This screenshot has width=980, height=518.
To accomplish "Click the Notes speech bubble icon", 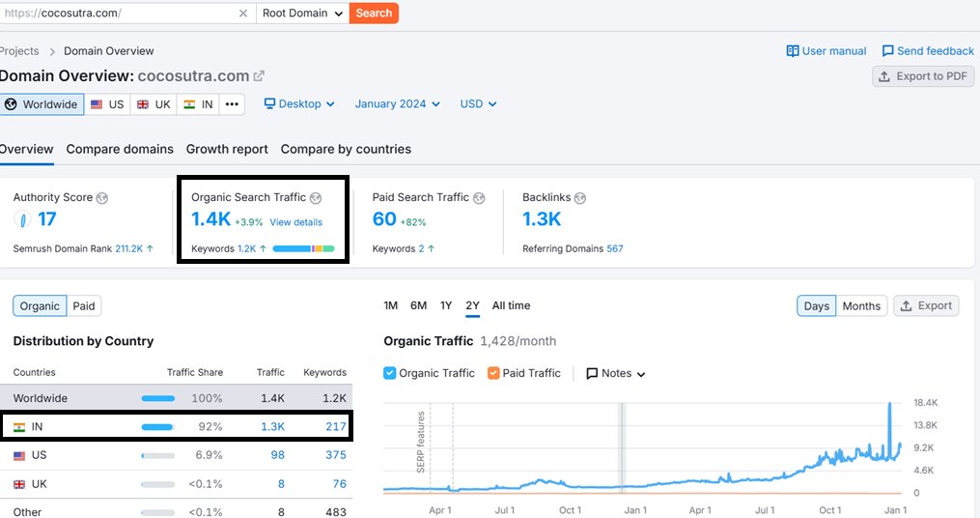I will tap(592, 373).
